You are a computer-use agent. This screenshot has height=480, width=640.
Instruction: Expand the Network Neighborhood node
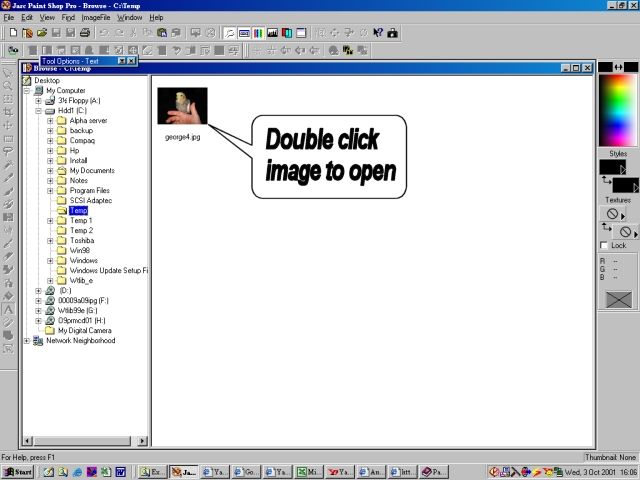pos(26,341)
